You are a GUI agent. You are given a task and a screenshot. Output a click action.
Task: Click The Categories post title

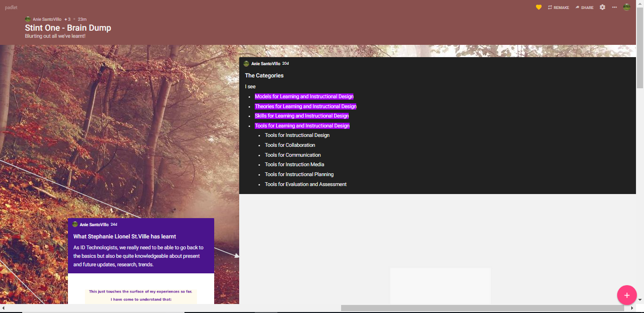click(x=264, y=76)
